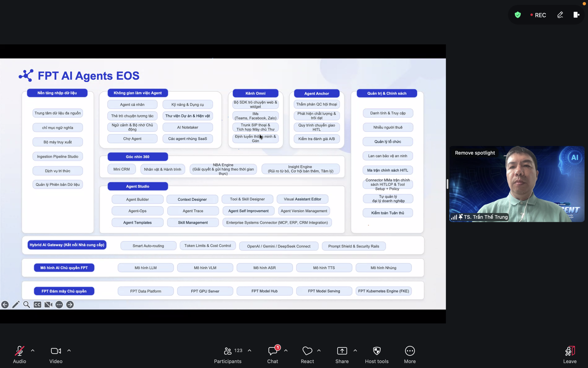This screenshot has height=368, width=588.
Task: Click the panel resize handle beside video
Action: [x=447, y=184]
